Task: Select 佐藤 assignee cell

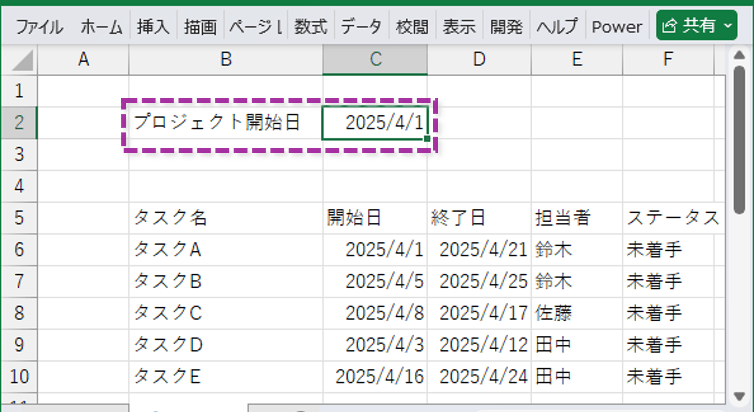Action: (x=577, y=313)
